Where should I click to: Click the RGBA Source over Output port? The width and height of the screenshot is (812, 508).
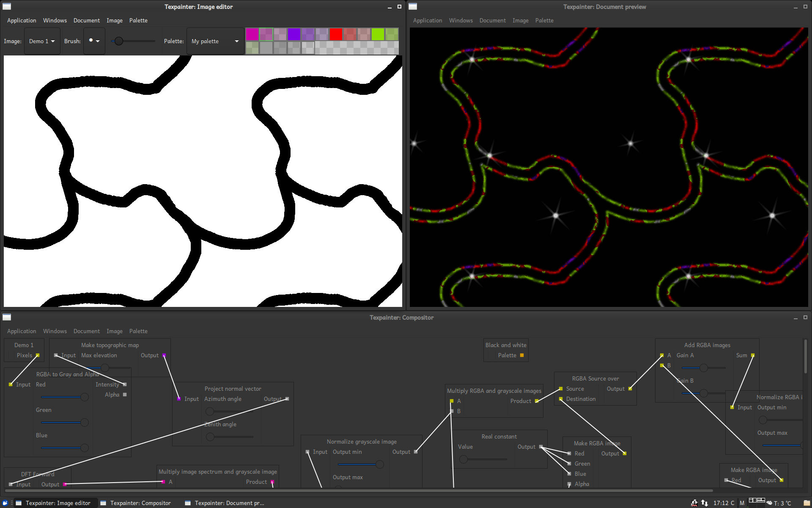630,389
